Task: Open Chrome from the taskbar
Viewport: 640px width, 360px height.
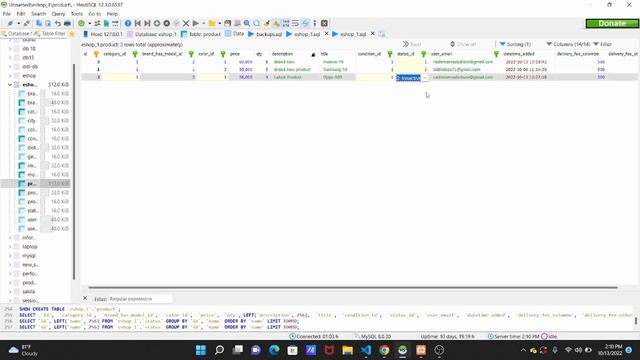Action: click(x=384, y=350)
